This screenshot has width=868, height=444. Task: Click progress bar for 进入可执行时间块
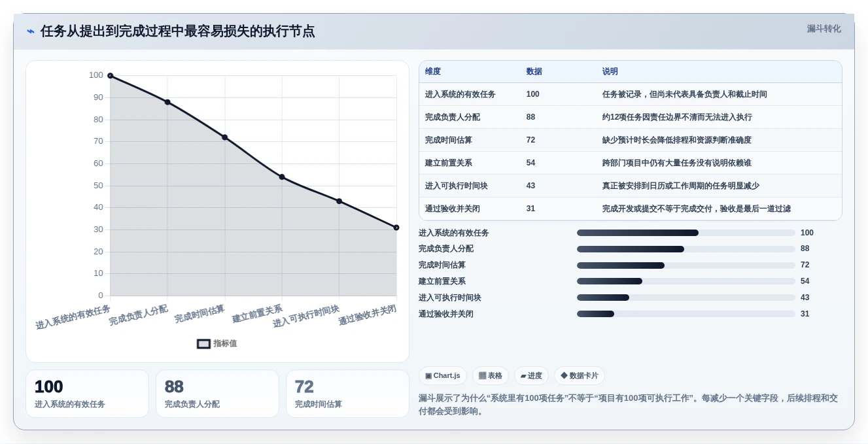click(x=686, y=298)
